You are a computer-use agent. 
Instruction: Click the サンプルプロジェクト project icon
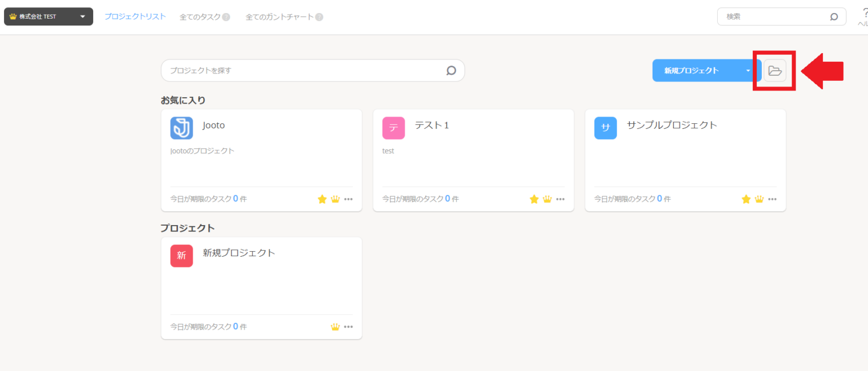[605, 128]
